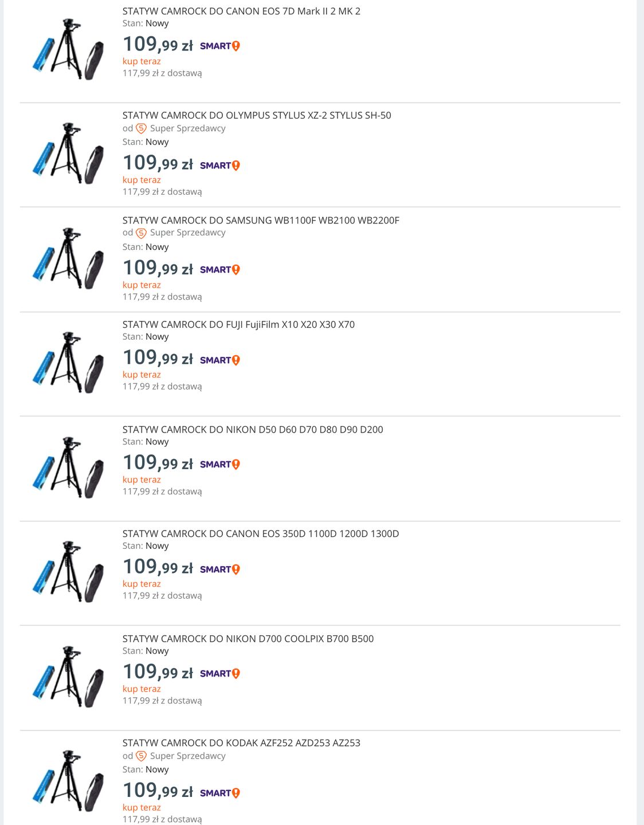Click Super Sprzedawcy icon on Olympus listing
This screenshot has width=644, height=825.
(x=141, y=128)
